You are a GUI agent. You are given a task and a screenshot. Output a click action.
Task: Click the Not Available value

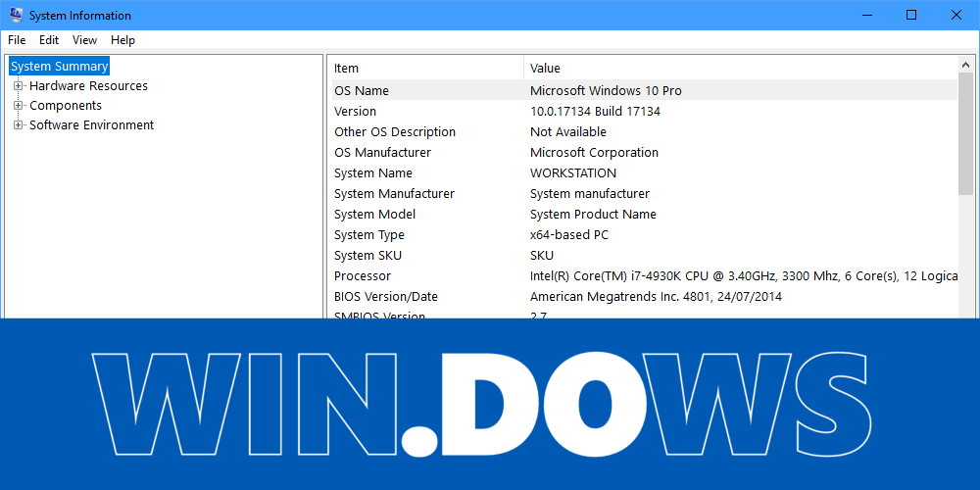point(568,132)
